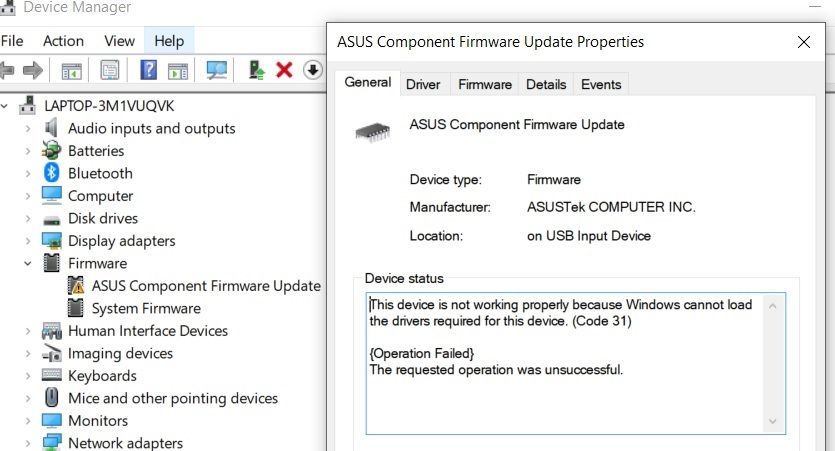Expand the Display adapters category

point(28,241)
